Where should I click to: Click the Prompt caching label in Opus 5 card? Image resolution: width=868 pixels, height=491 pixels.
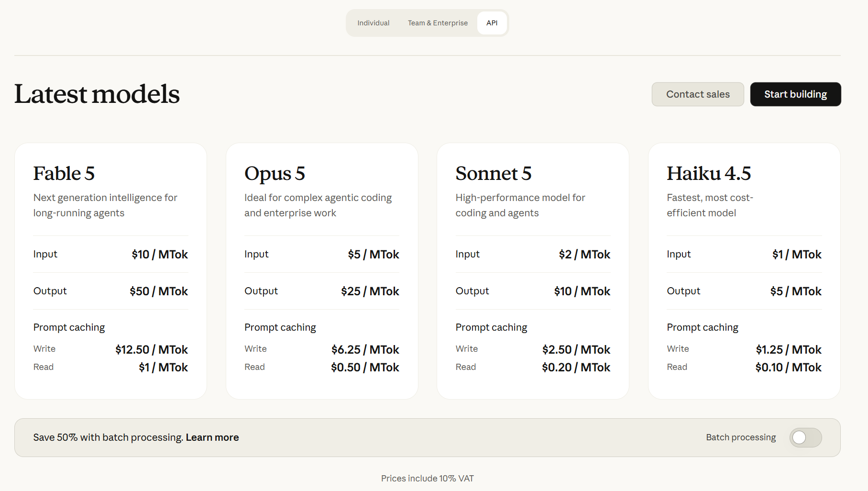click(280, 328)
